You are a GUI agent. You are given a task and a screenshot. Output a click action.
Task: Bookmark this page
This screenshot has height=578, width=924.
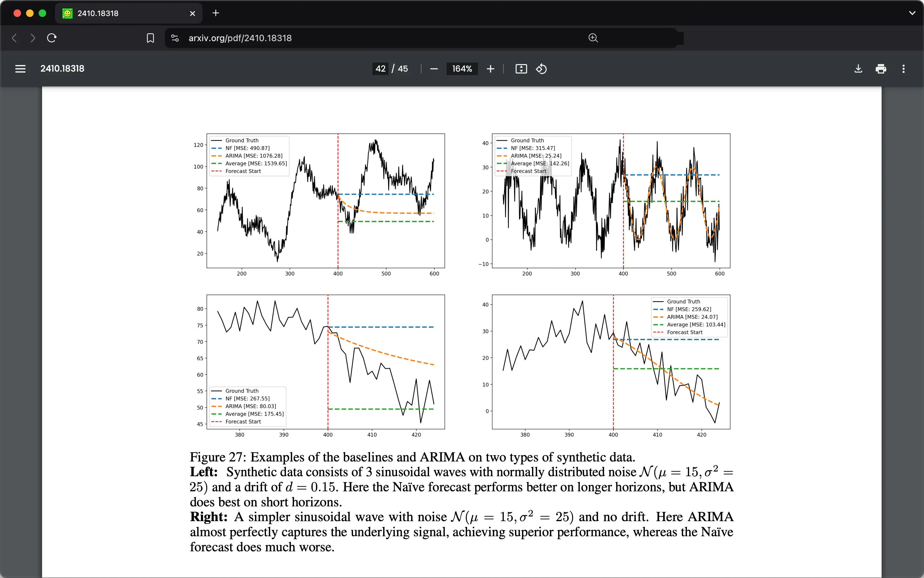tap(150, 38)
